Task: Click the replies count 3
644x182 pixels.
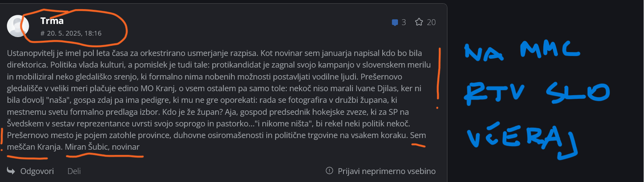Action: coord(404,23)
